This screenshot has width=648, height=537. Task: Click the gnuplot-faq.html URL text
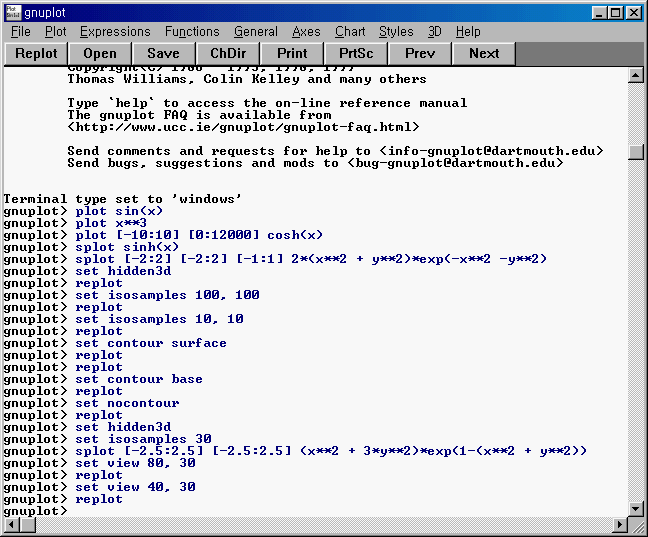point(243,127)
